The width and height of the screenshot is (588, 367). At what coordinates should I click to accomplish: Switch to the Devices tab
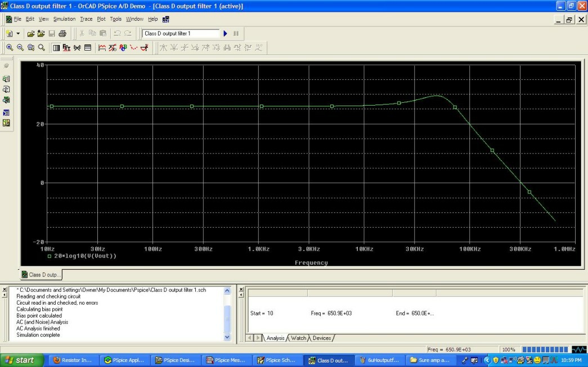(x=322, y=338)
